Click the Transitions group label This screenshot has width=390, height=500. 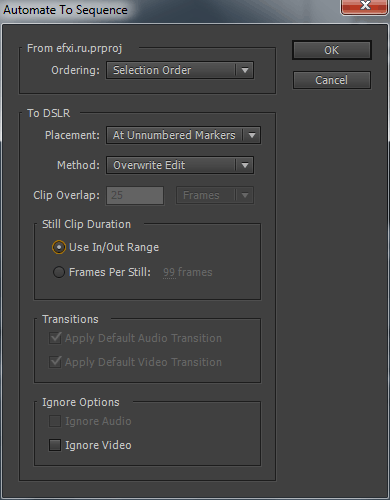[70, 319]
